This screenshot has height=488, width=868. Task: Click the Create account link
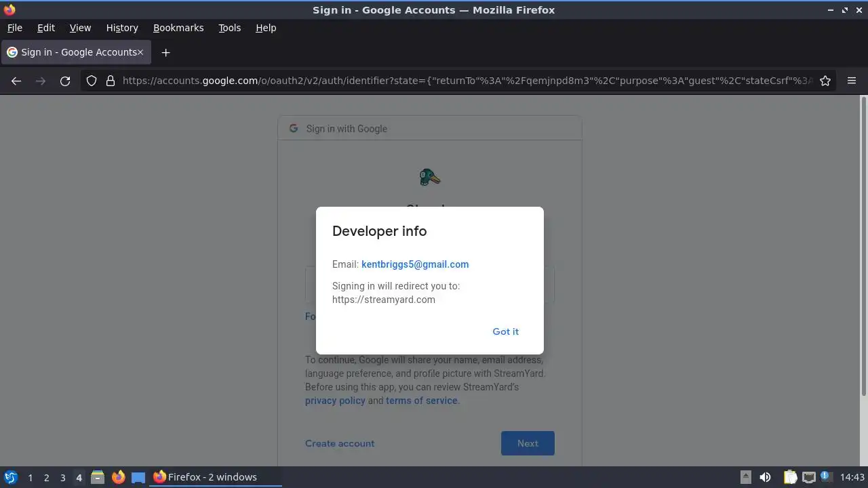pos(340,443)
